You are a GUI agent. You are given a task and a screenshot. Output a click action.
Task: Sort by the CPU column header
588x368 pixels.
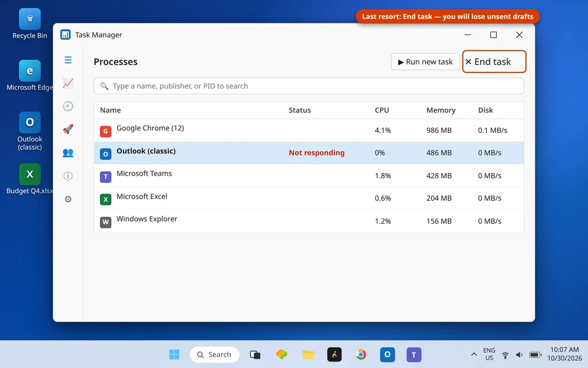(x=382, y=110)
